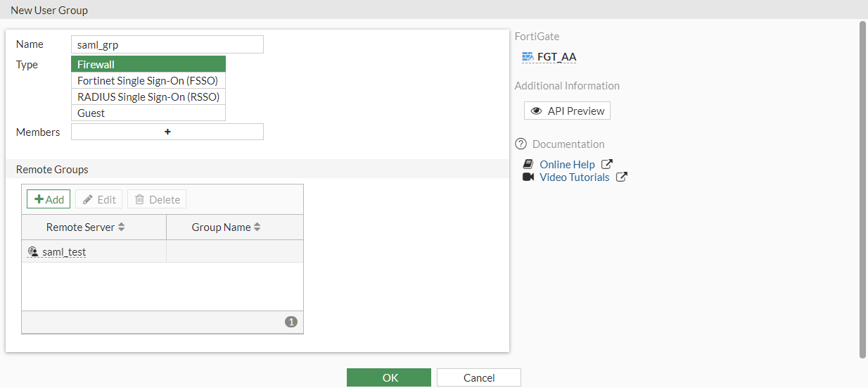Click the video camera icon beside Video Tutorials

[x=528, y=177]
